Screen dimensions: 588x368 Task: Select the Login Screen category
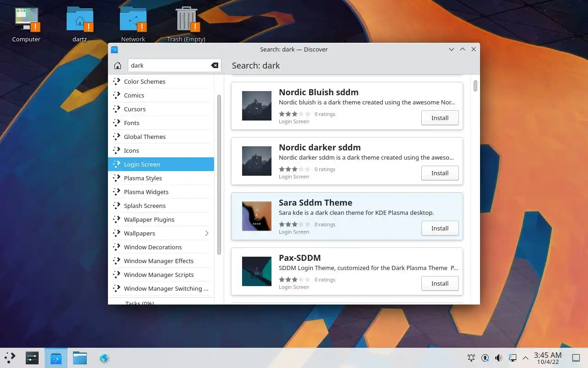click(161, 164)
